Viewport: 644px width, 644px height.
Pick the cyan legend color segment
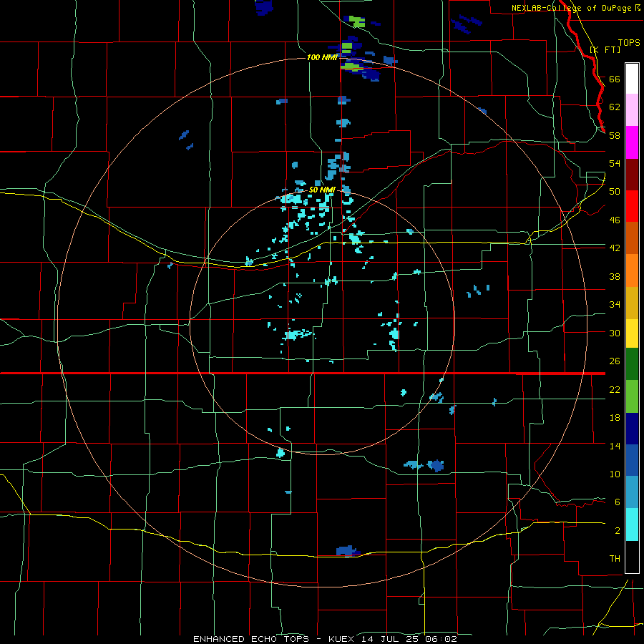632,525
